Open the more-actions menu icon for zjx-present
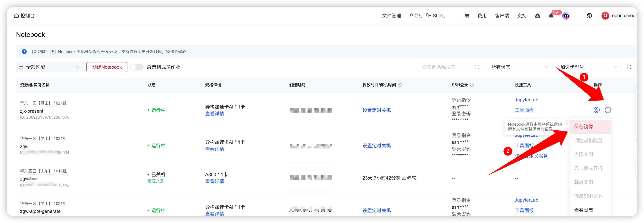Screen dimensions: 644x223 tap(608, 110)
